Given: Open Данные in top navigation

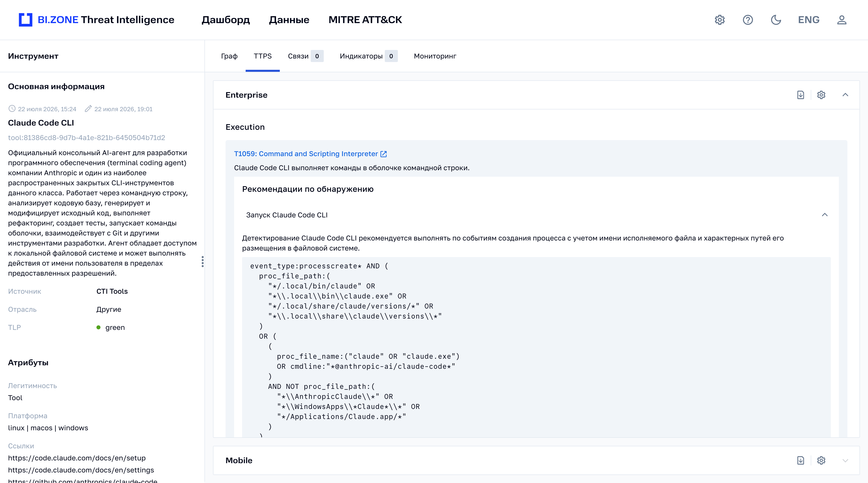Looking at the screenshot, I should (x=289, y=20).
